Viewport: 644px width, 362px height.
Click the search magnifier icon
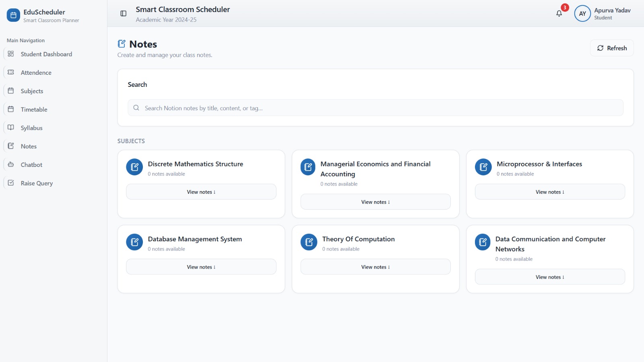coord(136,108)
